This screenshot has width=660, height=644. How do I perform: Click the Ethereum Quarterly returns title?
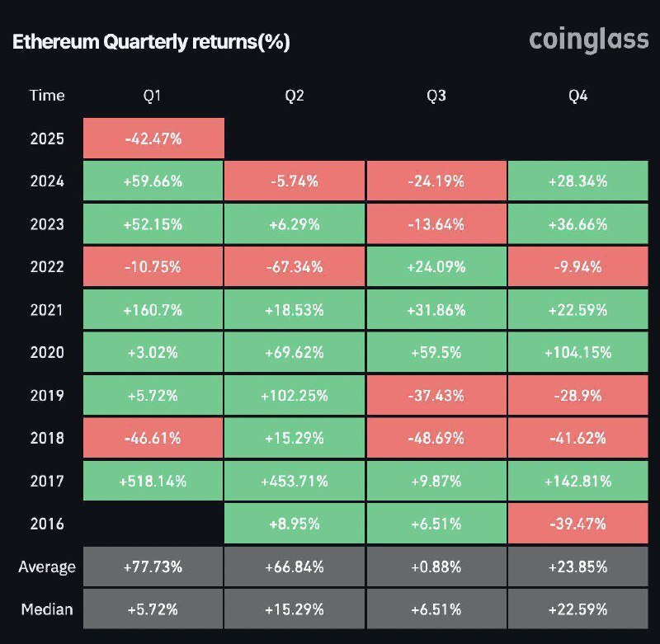tap(151, 42)
